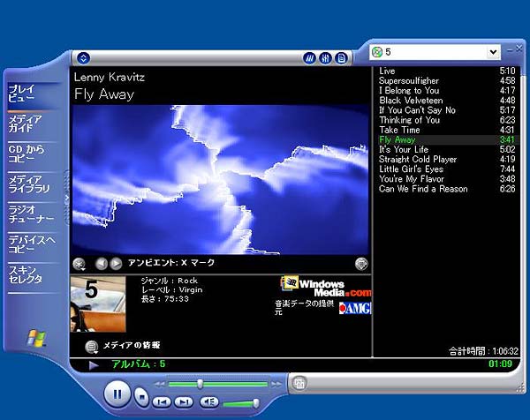The image size is (530, 420).
Task: Fast forward using the seek-forward arrows
Action: [276, 384]
